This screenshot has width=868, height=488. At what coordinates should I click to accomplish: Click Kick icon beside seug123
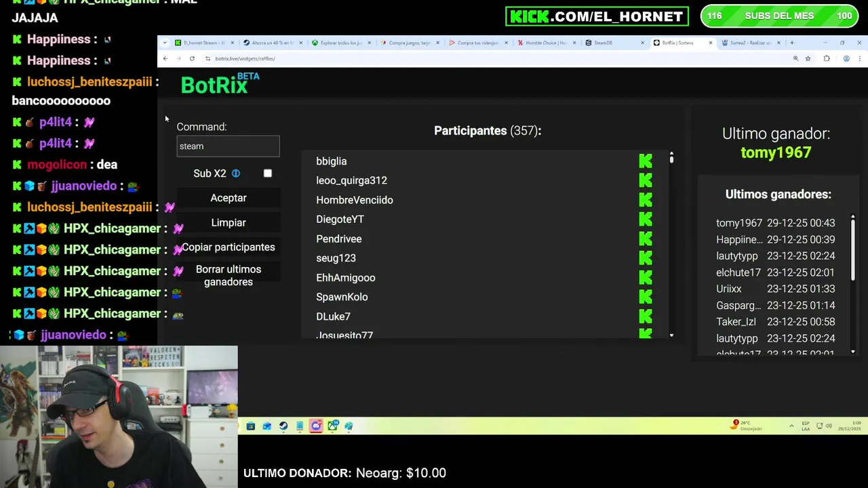[646, 258]
